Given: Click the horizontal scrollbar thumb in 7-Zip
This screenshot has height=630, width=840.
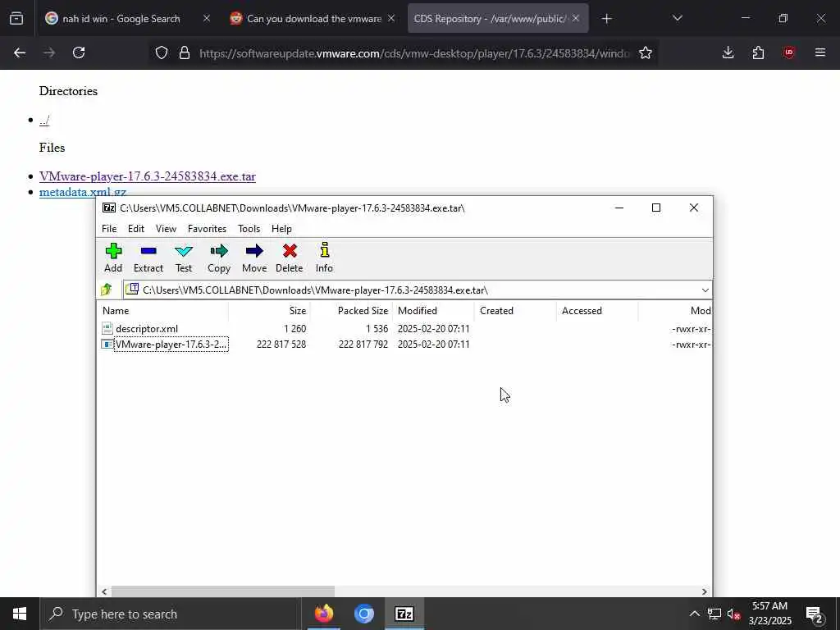Looking at the screenshot, I should click(223, 591).
